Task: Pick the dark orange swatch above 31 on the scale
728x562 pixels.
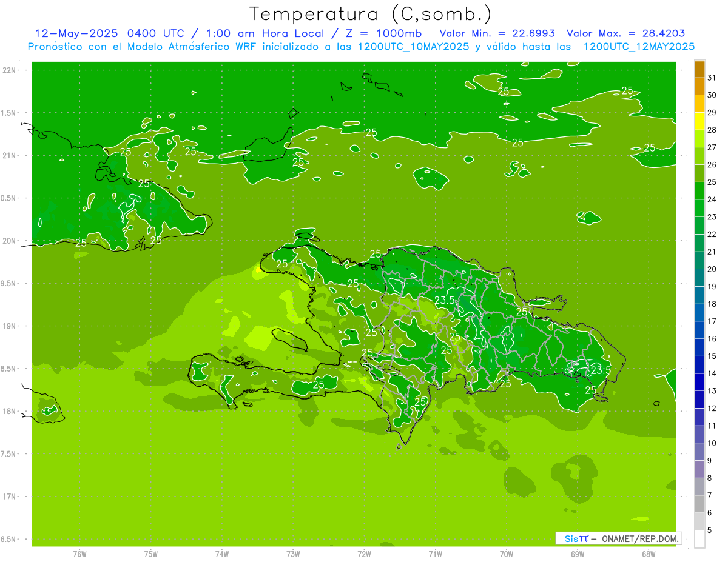Action: 699,69
